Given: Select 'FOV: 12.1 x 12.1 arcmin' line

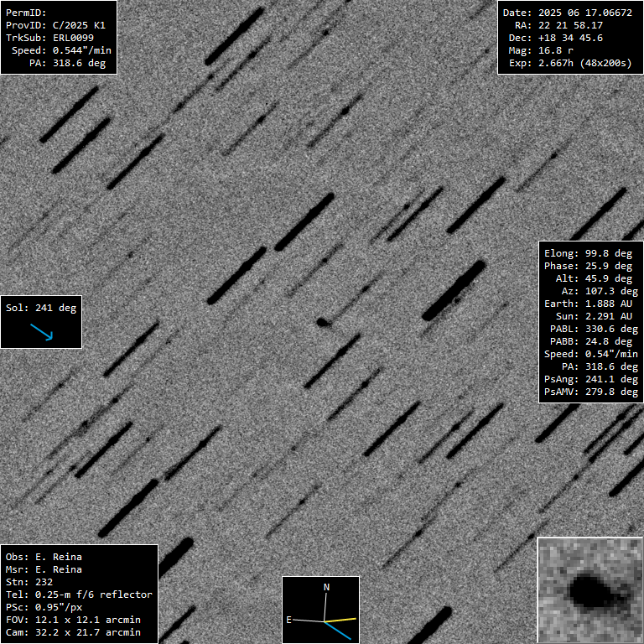Looking at the screenshot, I should pos(73,620).
